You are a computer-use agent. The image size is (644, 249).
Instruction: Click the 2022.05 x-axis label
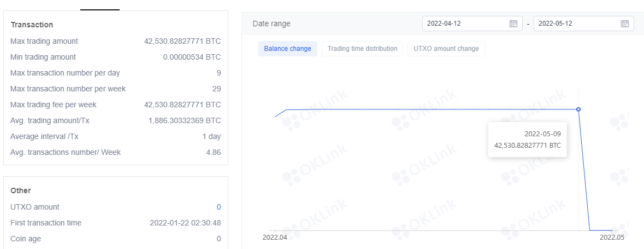click(x=612, y=238)
